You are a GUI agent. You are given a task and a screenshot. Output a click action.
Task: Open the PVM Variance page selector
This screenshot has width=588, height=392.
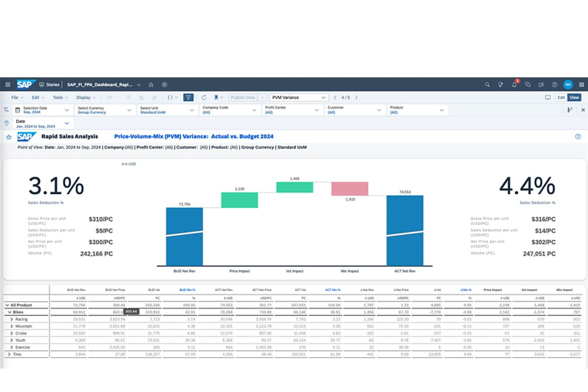299,97
